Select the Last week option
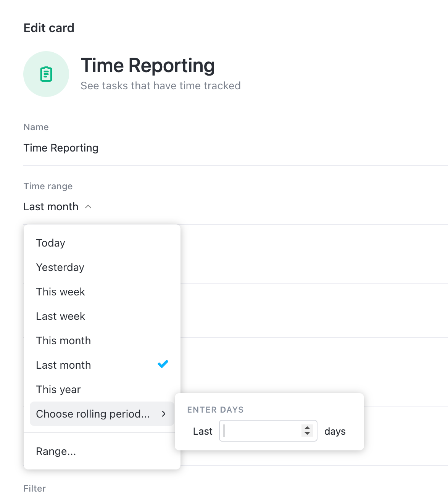Image resolution: width=448 pixels, height=500 pixels. (60, 316)
